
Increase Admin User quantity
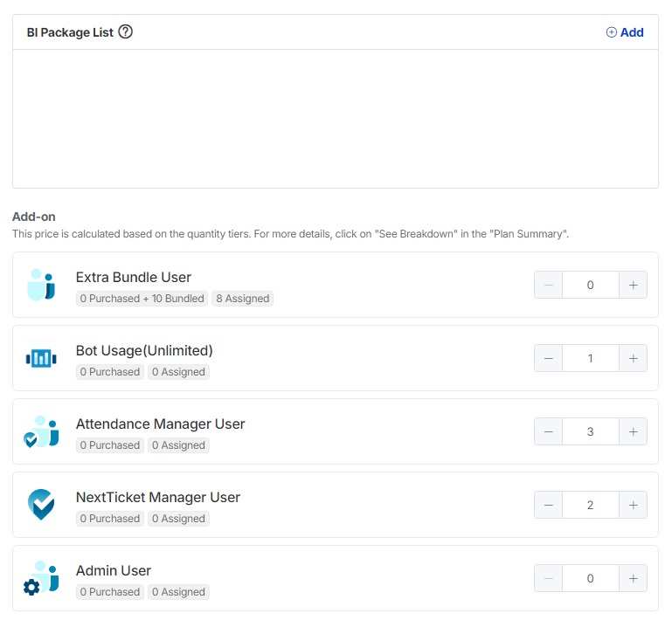(x=633, y=578)
